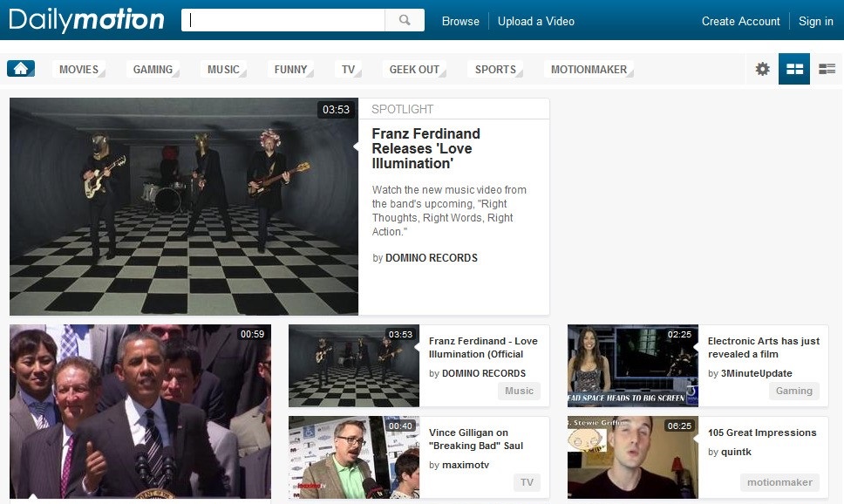Open DOMINO RECORDS channel in spotlight
Viewport: 844px width, 504px height.
pyautogui.click(x=431, y=258)
